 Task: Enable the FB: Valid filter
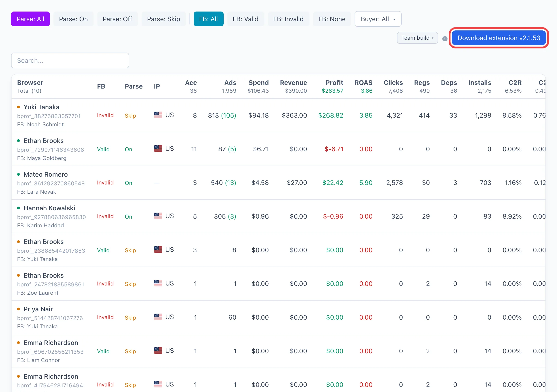pos(246,19)
